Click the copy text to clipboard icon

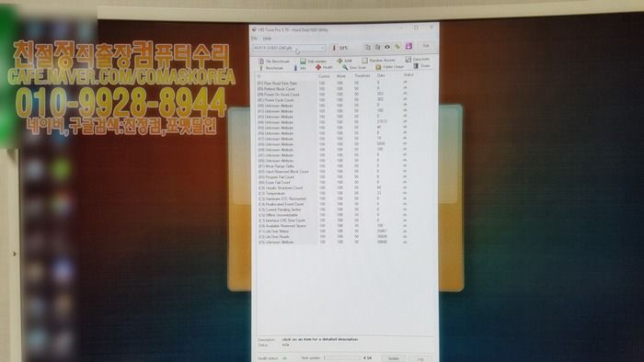coord(368,47)
